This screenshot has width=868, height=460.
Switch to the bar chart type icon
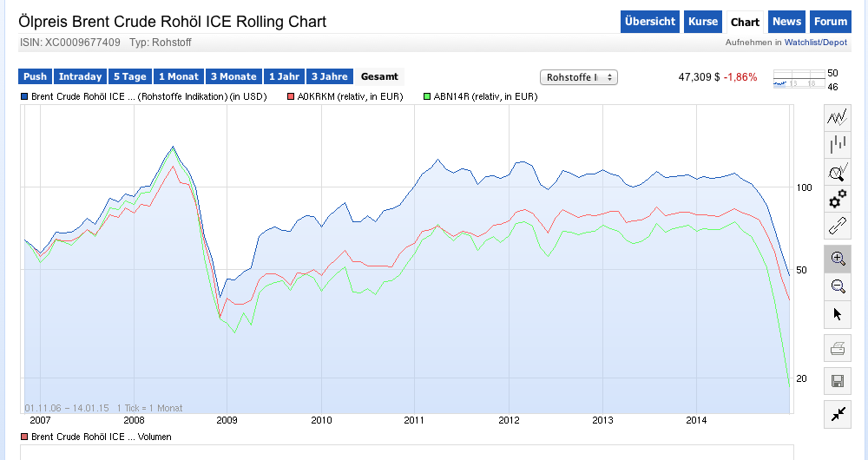tap(837, 145)
